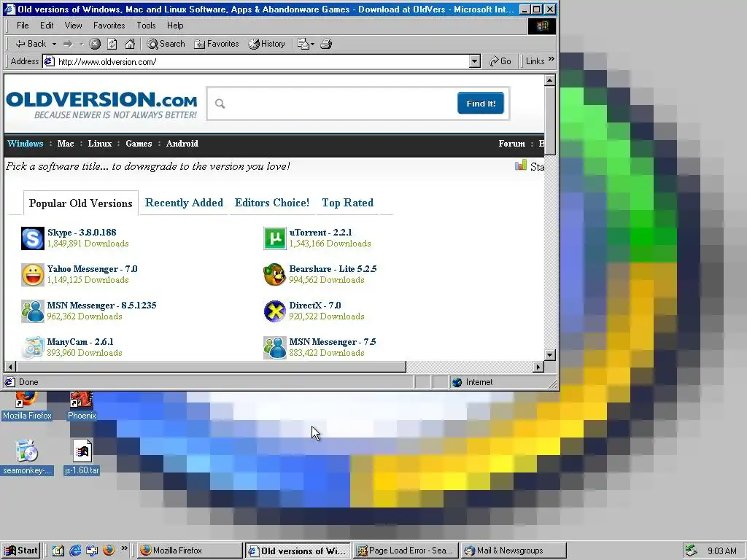Open the Back history dropdown arrow
This screenshot has height=560, width=747.
coord(54,44)
